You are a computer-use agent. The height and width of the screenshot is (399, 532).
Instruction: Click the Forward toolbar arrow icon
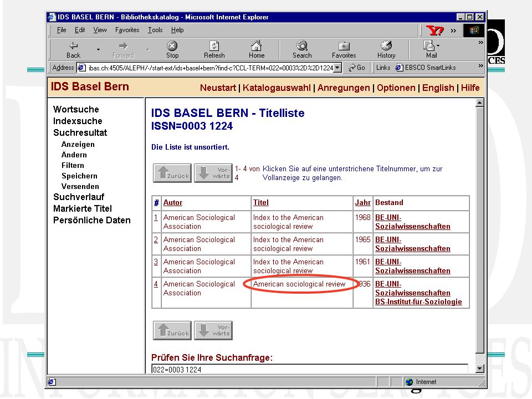[123, 46]
